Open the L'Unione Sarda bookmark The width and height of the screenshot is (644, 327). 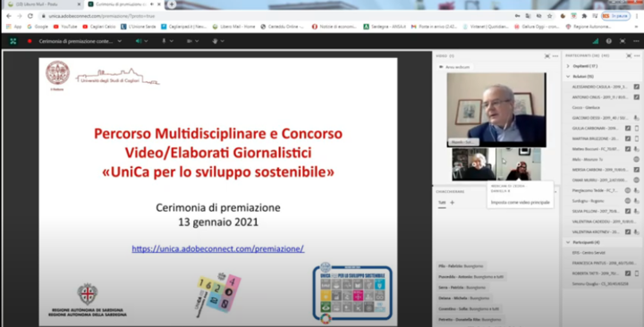click(138, 27)
